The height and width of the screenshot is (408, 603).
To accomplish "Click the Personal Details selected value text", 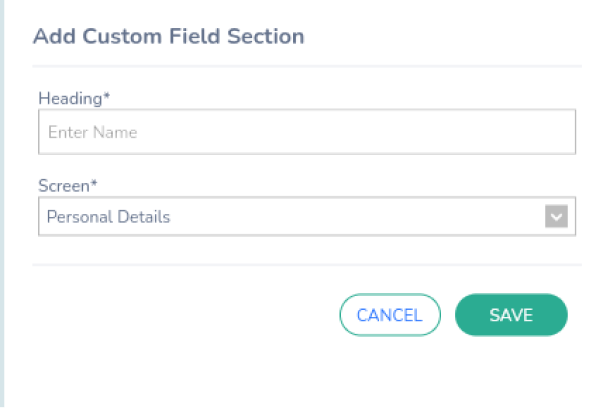I will pos(108,217).
